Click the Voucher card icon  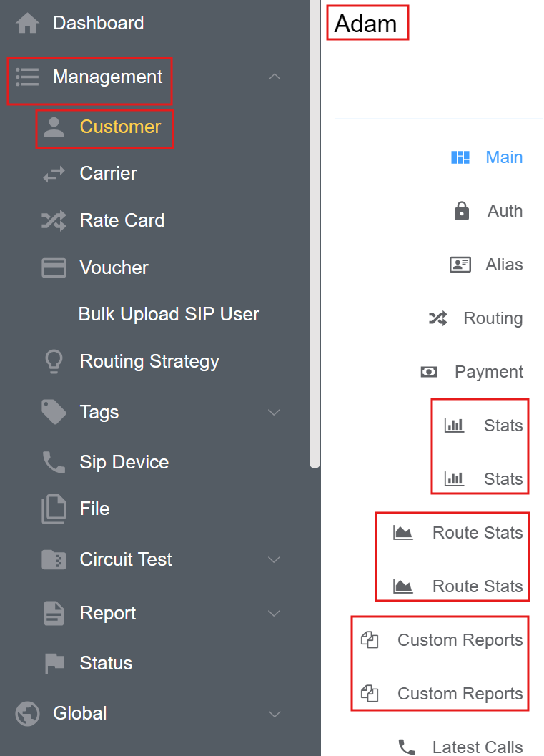54,268
